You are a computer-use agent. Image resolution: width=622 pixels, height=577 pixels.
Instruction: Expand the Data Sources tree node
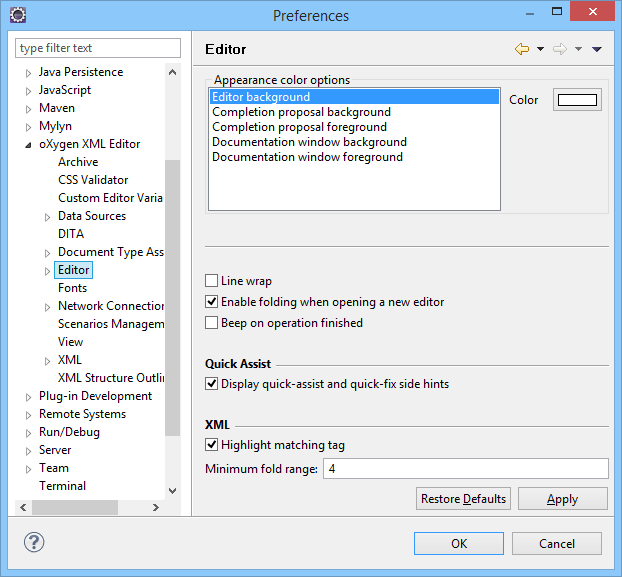pos(48,217)
